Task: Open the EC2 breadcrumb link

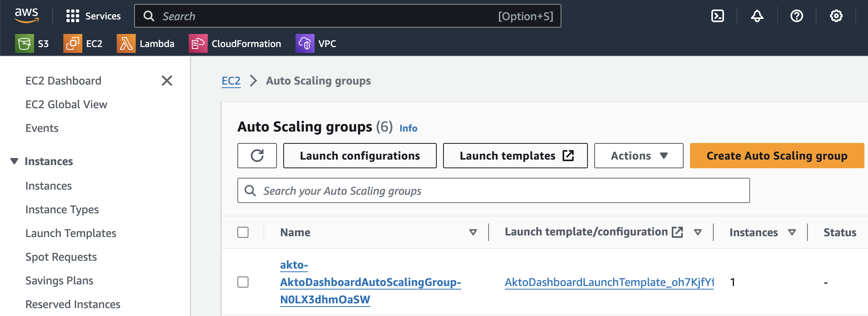Action: point(231,81)
